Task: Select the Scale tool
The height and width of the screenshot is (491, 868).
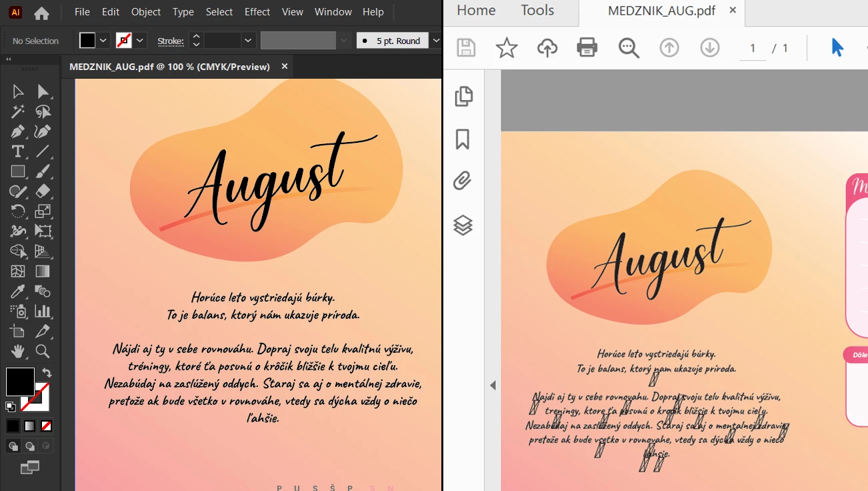Action: [43, 211]
